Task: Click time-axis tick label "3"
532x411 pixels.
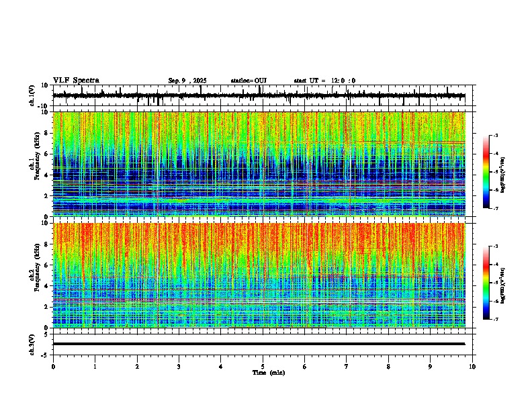Action: 179,367
